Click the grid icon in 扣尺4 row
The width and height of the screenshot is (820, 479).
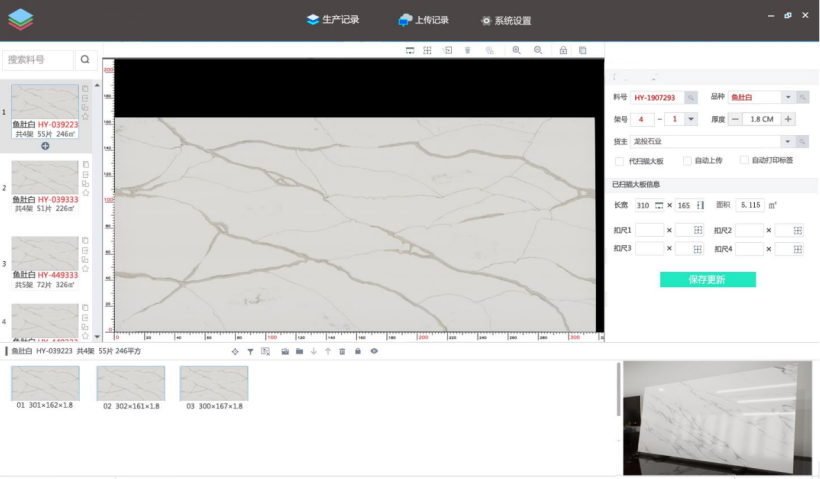pyautogui.click(x=798, y=249)
